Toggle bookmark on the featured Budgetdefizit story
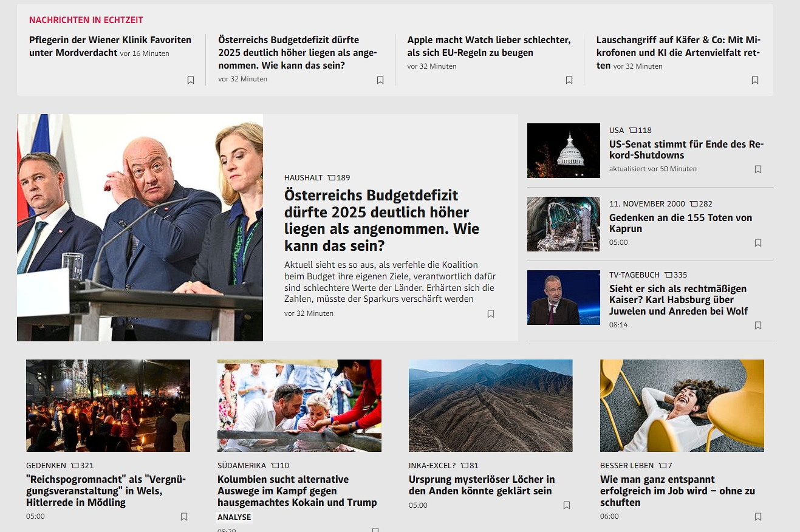The width and height of the screenshot is (800, 532). (x=491, y=314)
